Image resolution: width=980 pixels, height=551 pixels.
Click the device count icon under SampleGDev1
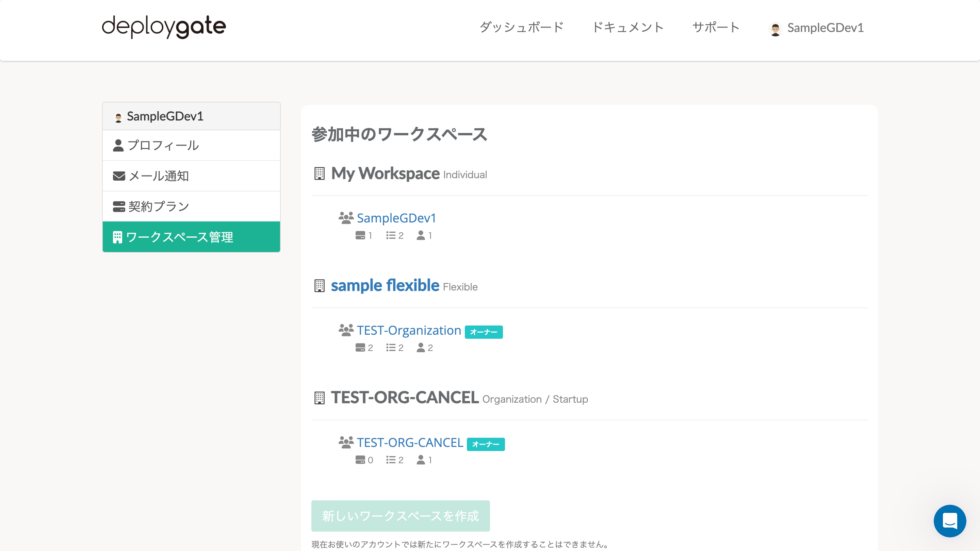pos(361,235)
